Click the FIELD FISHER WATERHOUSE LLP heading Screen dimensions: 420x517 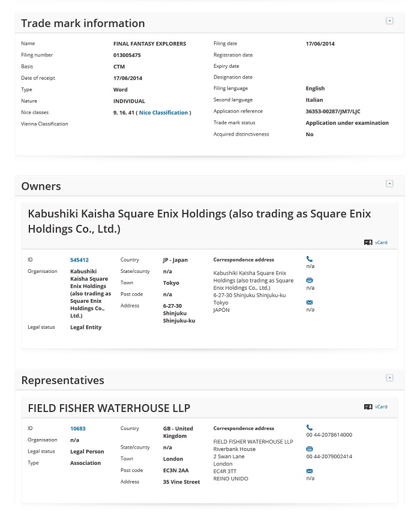click(109, 408)
